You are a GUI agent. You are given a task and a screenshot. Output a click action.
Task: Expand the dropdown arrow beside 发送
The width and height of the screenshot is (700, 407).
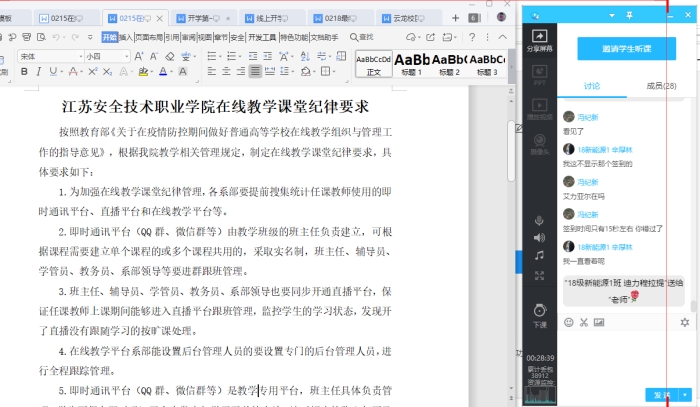pyautogui.click(x=685, y=395)
